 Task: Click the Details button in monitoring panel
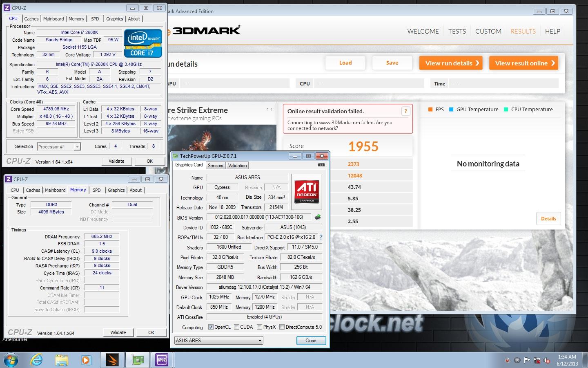pos(548,219)
